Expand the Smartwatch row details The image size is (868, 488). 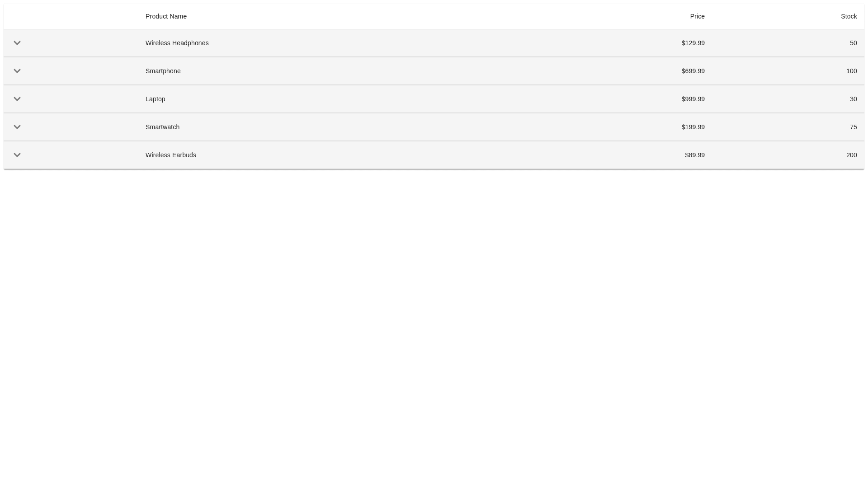click(x=17, y=127)
